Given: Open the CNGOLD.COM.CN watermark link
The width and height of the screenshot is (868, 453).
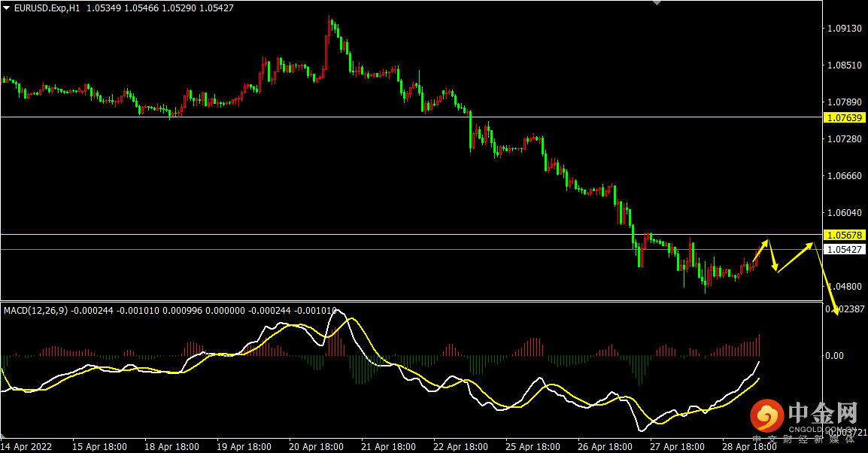Looking at the screenshot, I should [822, 429].
